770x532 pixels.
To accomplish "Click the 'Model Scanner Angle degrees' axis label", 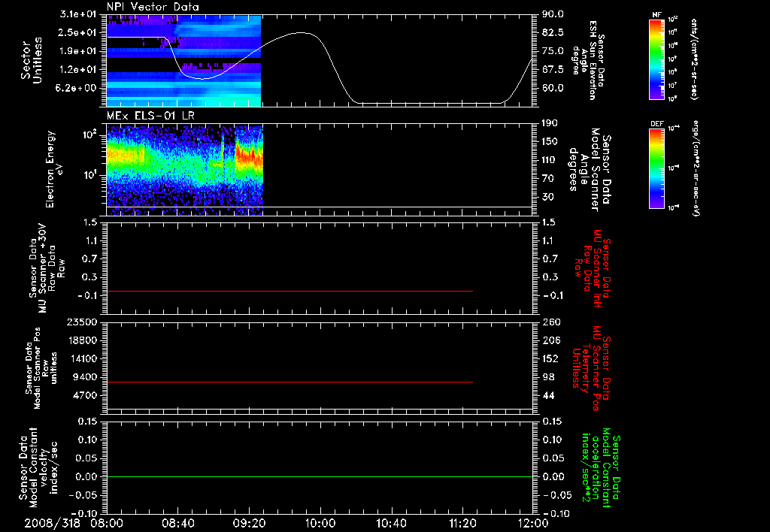I will tap(590, 170).
